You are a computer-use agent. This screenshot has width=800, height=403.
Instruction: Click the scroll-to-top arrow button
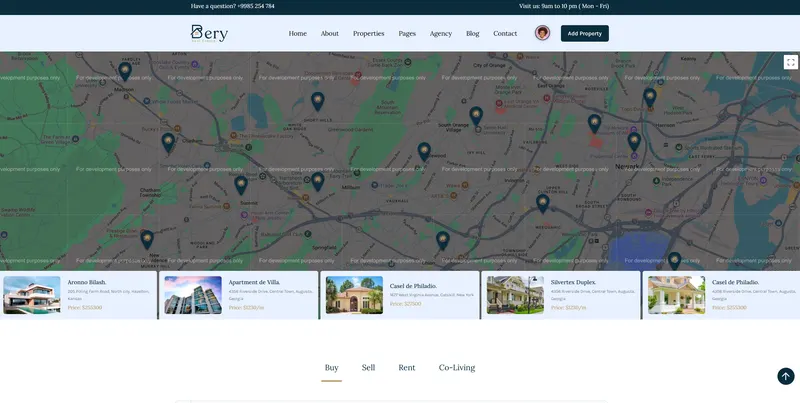coord(786,376)
